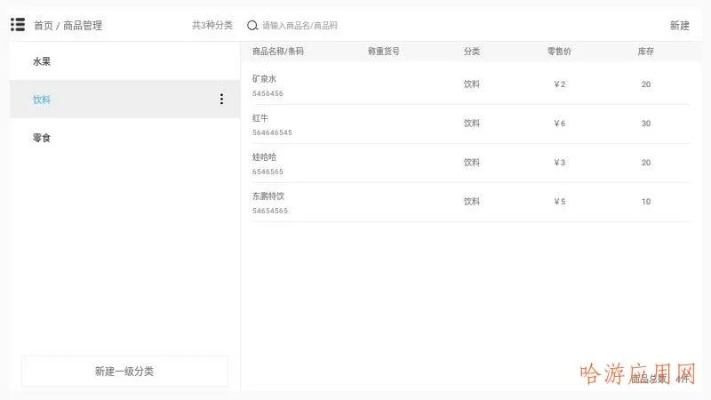Click the 商品名称/条码 column header
This screenshot has height=400, width=711.
277,51
